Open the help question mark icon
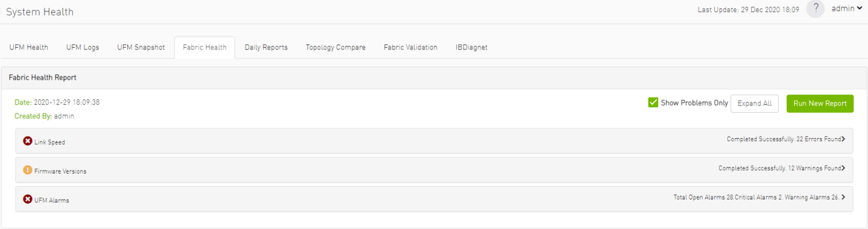 click(815, 8)
